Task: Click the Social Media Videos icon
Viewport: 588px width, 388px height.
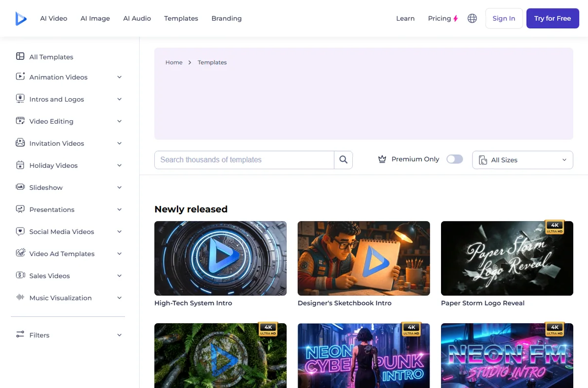Action: (x=20, y=231)
